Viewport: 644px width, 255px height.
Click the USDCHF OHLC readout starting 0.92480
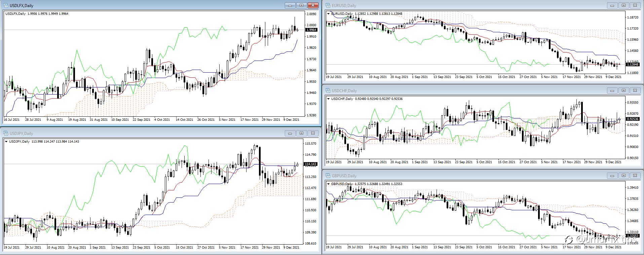tap(379, 99)
